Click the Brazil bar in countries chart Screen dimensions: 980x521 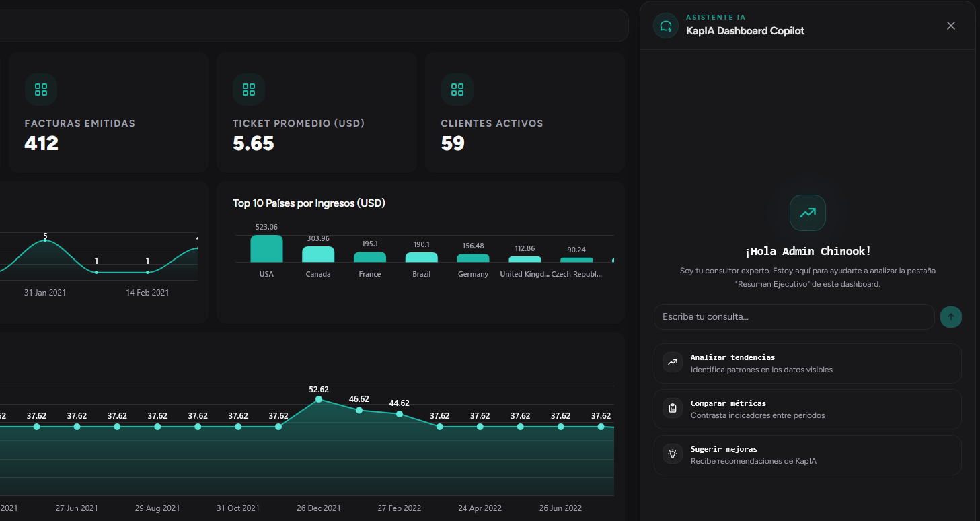pyautogui.click(x=422, y=257)
